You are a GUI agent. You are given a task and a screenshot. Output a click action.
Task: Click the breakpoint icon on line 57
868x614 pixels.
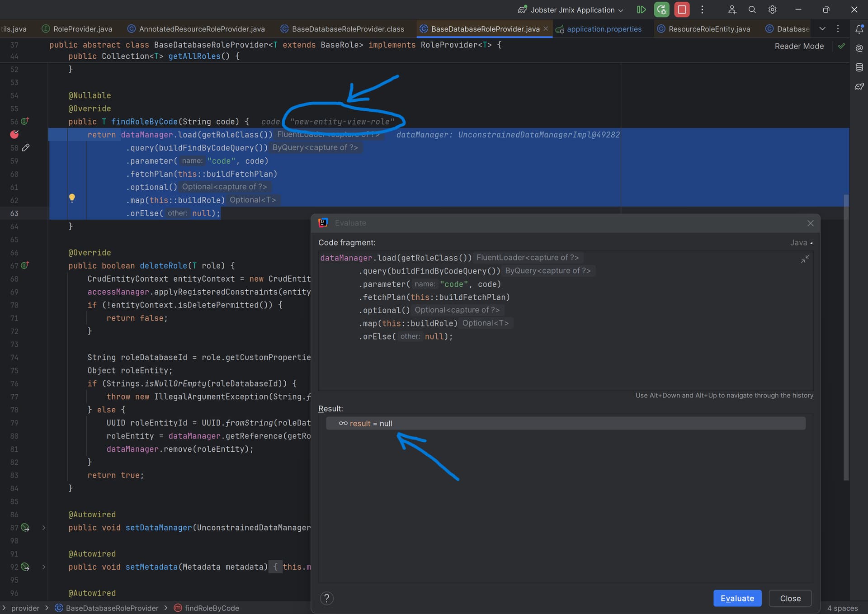point(14,134)
